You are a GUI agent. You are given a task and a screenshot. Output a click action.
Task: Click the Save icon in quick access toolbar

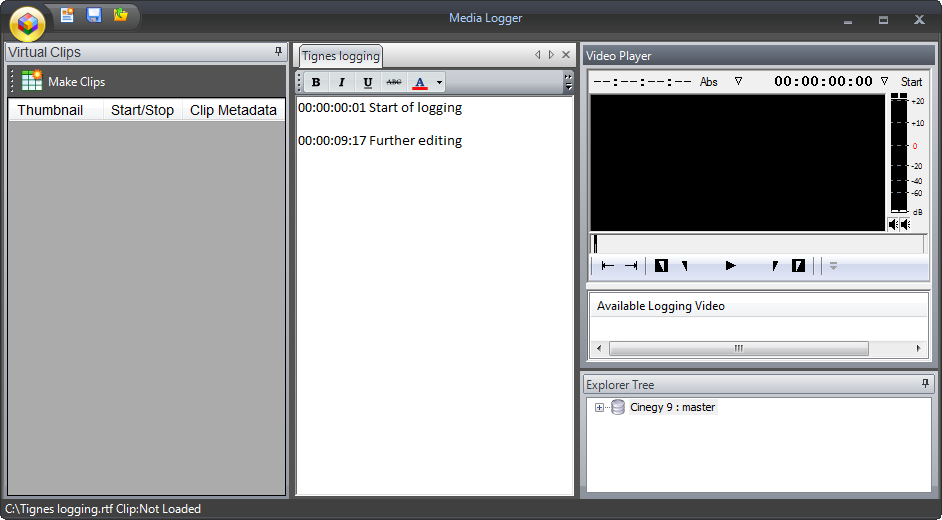coord(94,15)
